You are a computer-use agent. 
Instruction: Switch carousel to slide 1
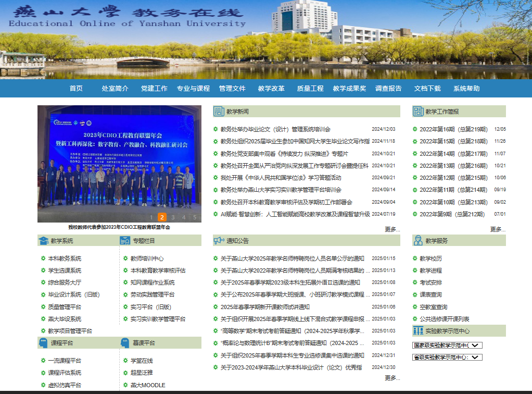(151, 217)
